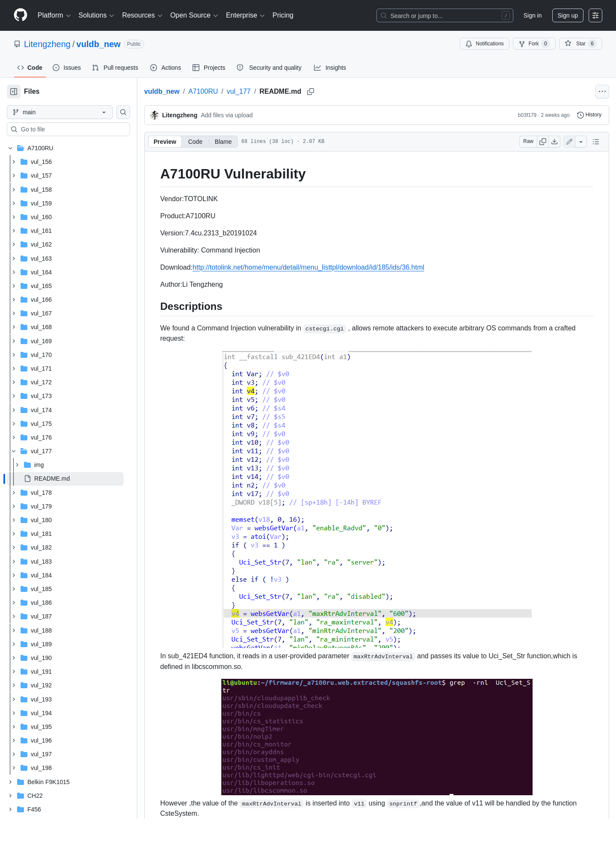Viewport: 616px width, 856px height.
Task: Download raw file icon
Action: tap(554, 142)
